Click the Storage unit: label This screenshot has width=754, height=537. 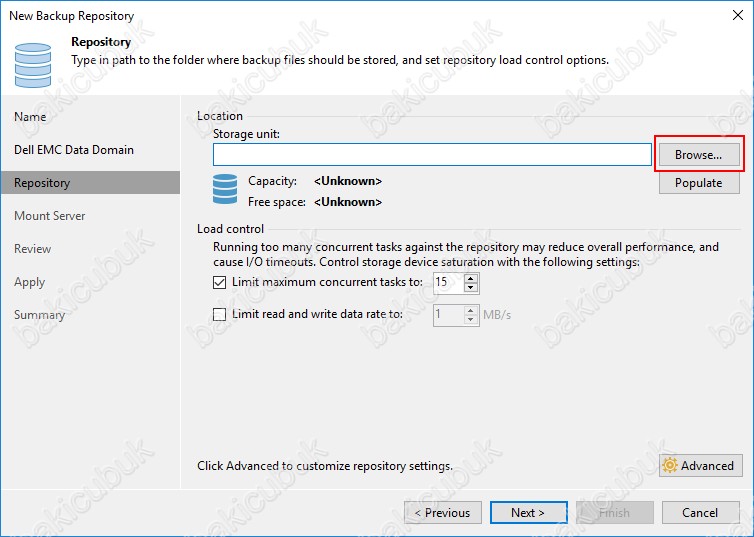click(246, 134)
